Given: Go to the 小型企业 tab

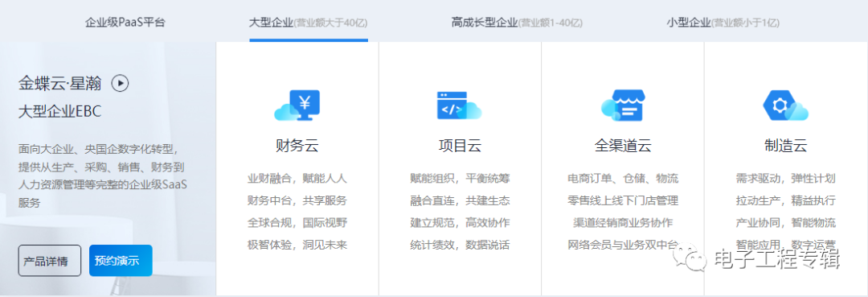Looking at the screenshot, I should click(723, 23).
